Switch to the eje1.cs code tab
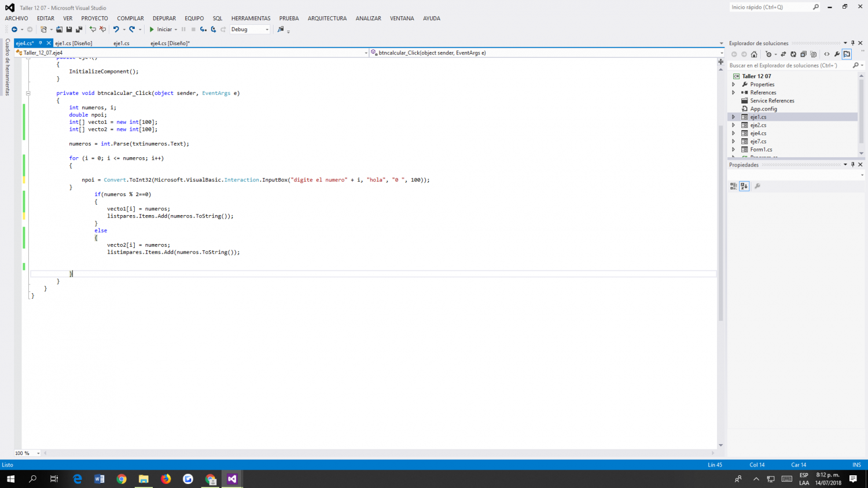868x488 pixels. (x=122, y=43)
